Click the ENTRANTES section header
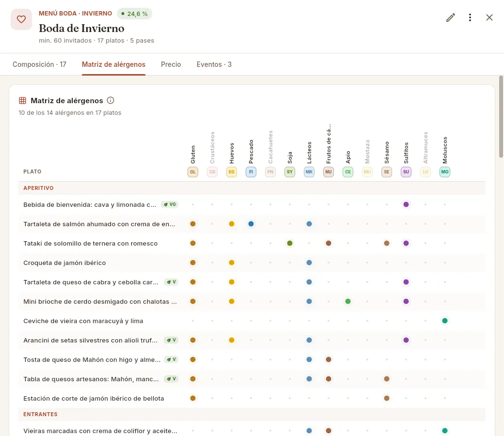 [252, 414]
